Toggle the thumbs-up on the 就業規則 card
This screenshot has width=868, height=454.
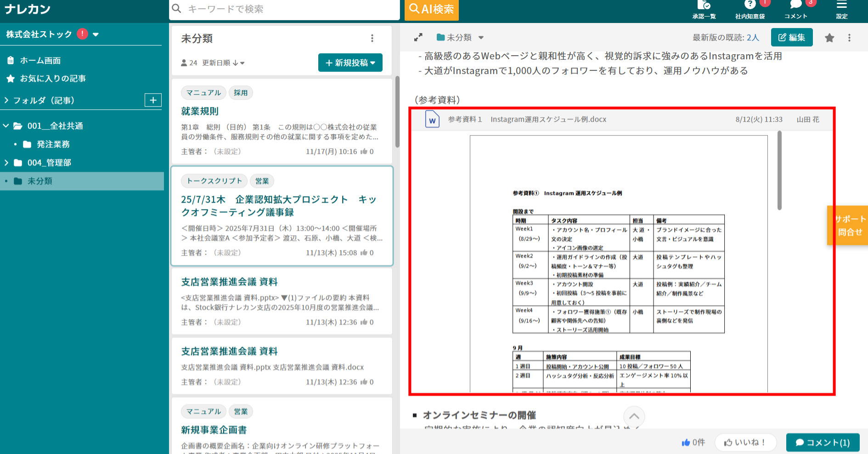click(365, 151)
